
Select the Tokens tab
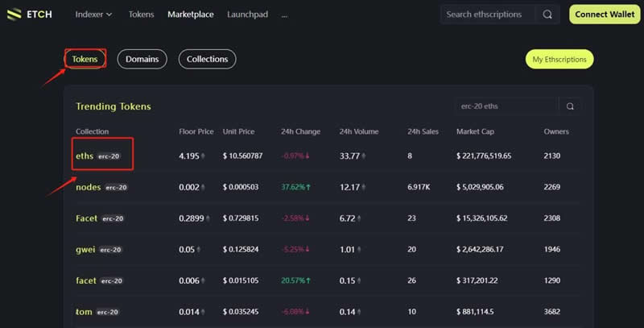(x=85, y=59)
